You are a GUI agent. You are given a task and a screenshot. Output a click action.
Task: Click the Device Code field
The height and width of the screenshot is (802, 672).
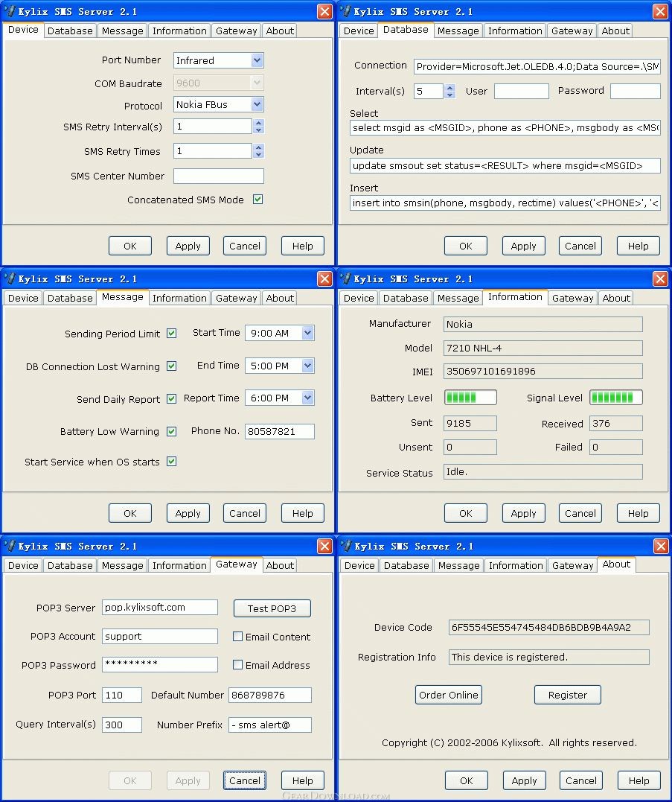(x=549, y=628)
